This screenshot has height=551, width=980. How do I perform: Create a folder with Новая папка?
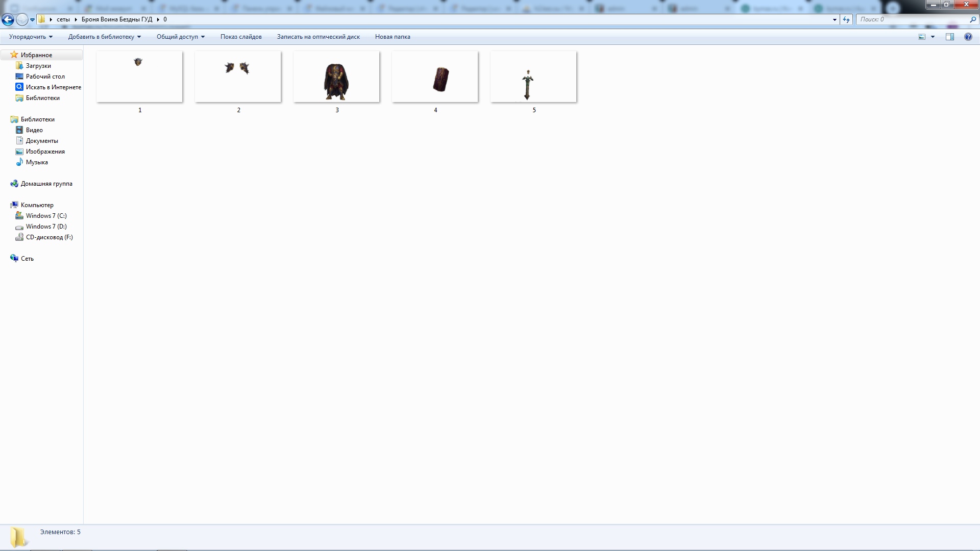click(x=393, y=37)
